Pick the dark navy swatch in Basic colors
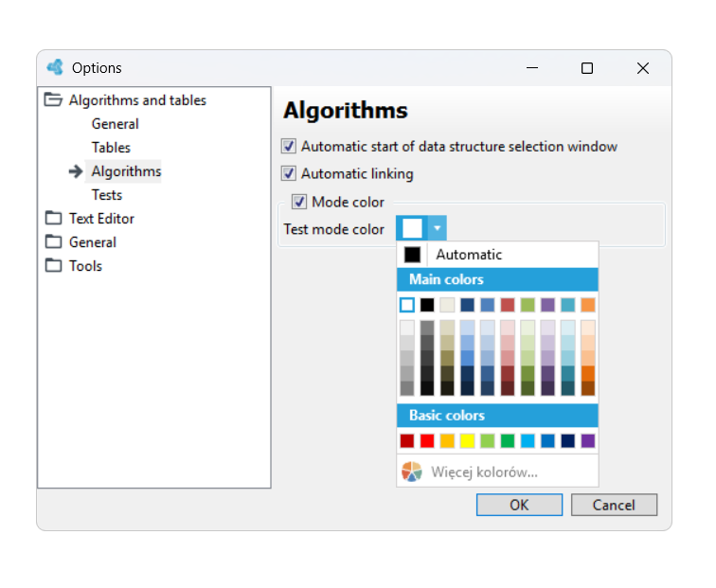 pyautogui.click(x=567, y=440)
